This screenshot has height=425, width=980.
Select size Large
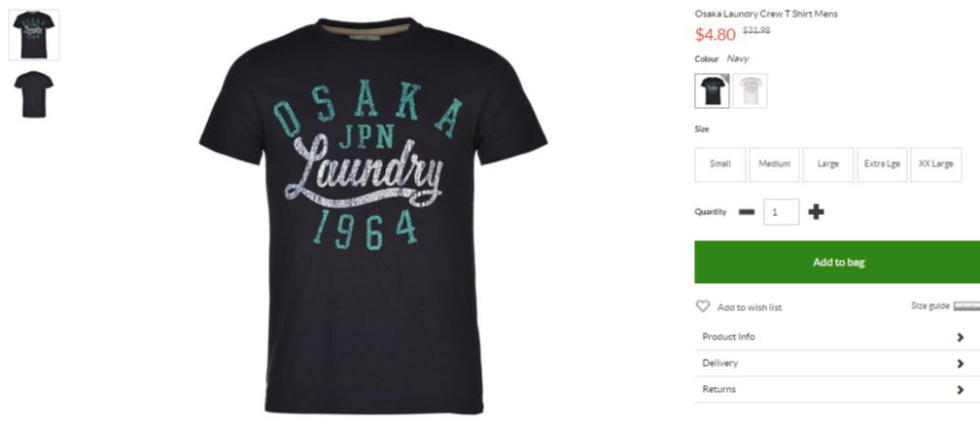coord(828,164)
